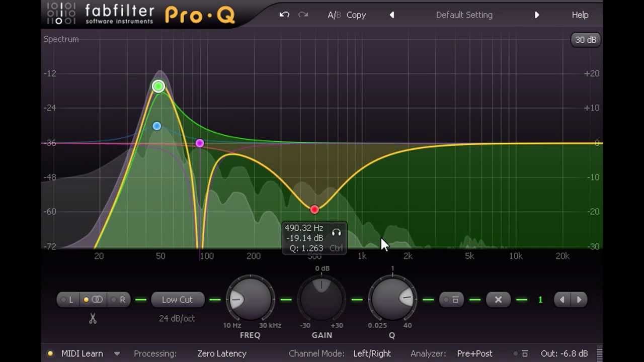Toggle the MIDI Learn indicator light
644x362 pixels.
(50, 353)
